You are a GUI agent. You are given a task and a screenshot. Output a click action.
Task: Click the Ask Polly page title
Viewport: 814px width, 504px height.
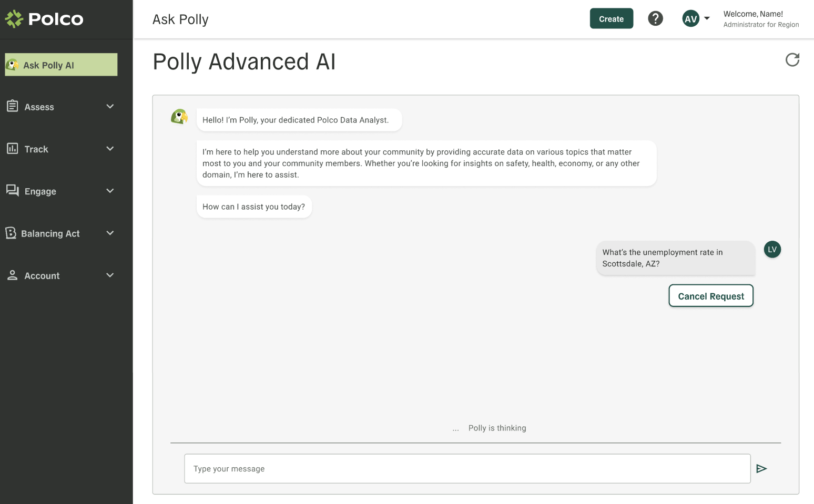tap(180, 19)
